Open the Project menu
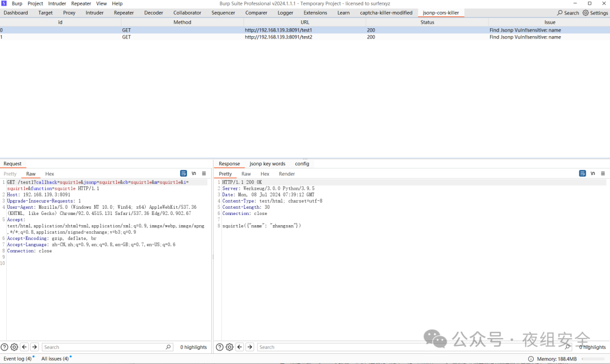Viewport: 610px width, 364px height. tap(35, 3)
